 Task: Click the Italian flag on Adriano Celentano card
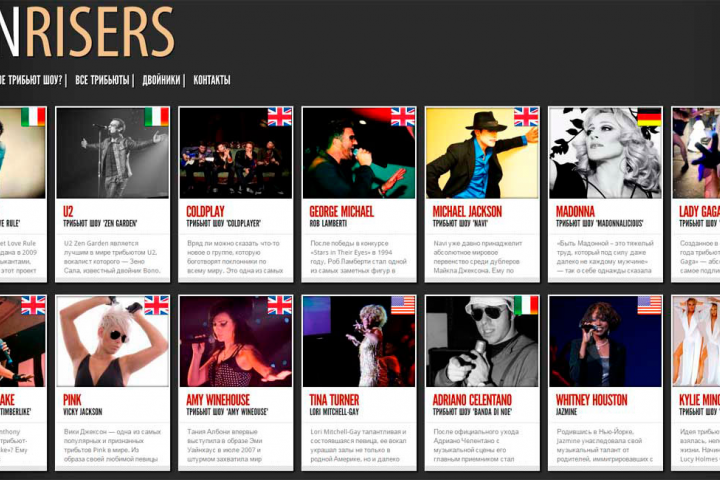[x=526, y=305]
